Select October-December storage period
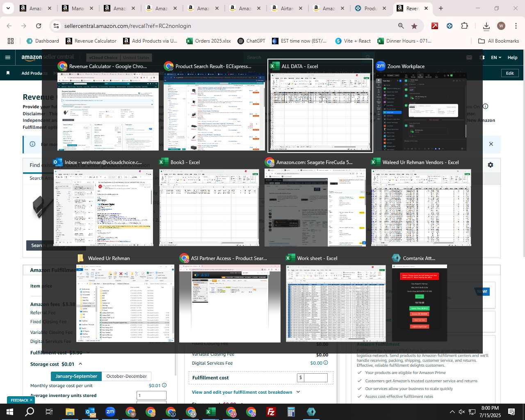 tap(126, 376)
